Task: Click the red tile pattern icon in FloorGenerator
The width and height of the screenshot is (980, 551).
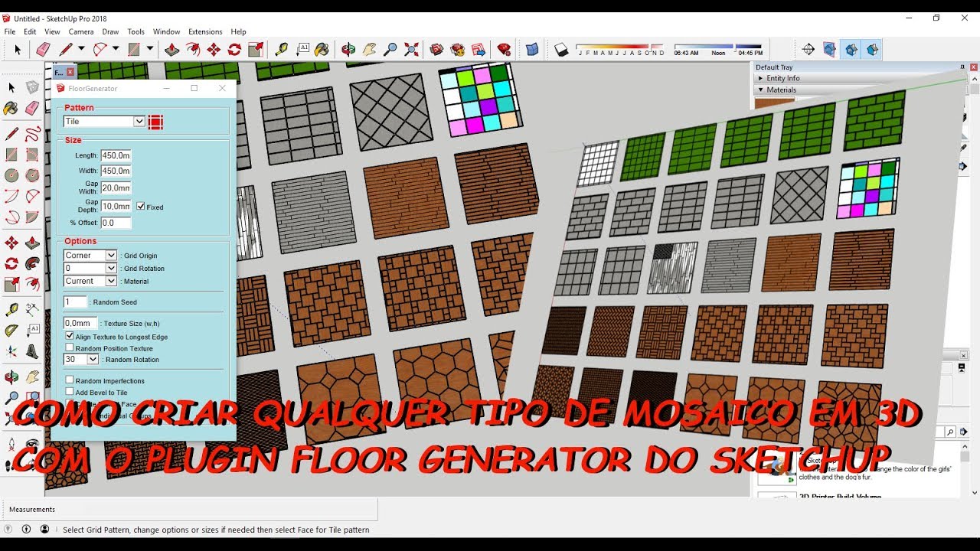Action: [155, 122]
